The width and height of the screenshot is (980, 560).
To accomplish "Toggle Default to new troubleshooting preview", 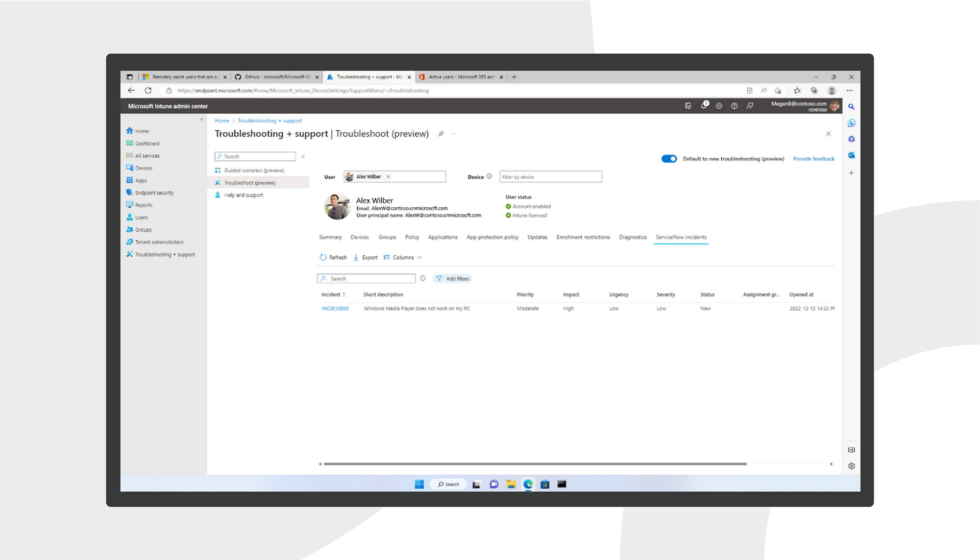I will (669, 159).
